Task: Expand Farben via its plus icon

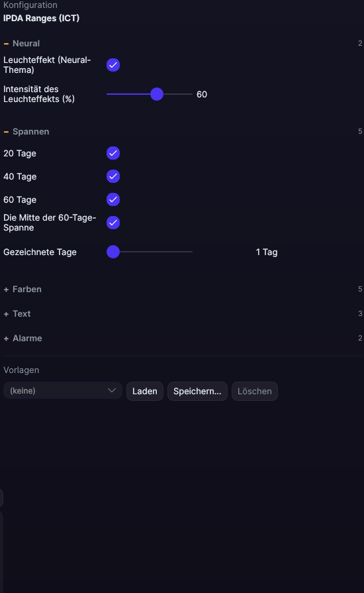Action: pos(6,290)
